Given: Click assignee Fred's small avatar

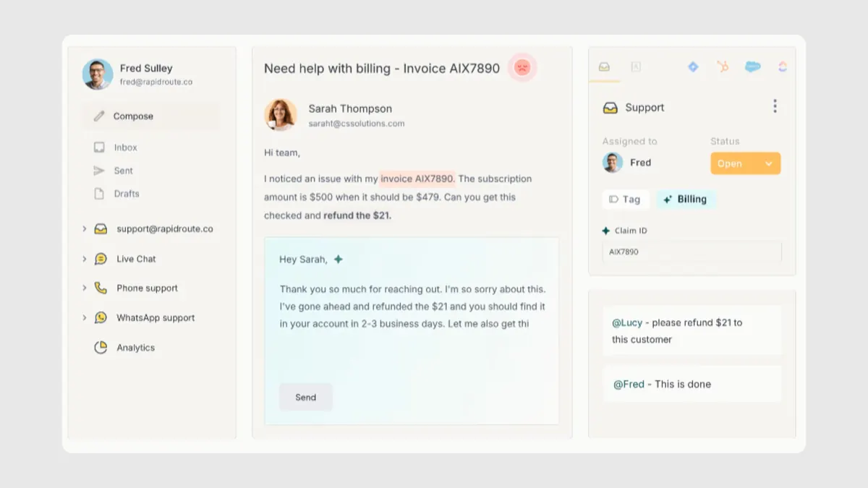Looking at the screenshot, I should pos(613,163).
